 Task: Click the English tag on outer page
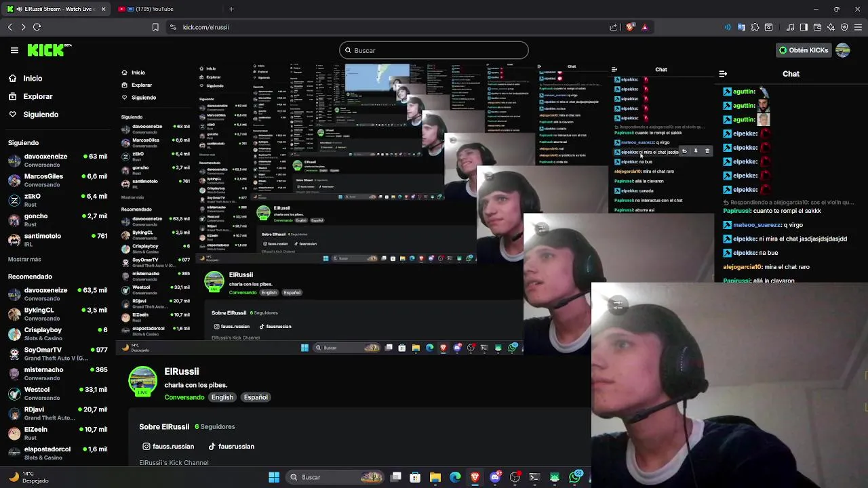pos(222,397)
